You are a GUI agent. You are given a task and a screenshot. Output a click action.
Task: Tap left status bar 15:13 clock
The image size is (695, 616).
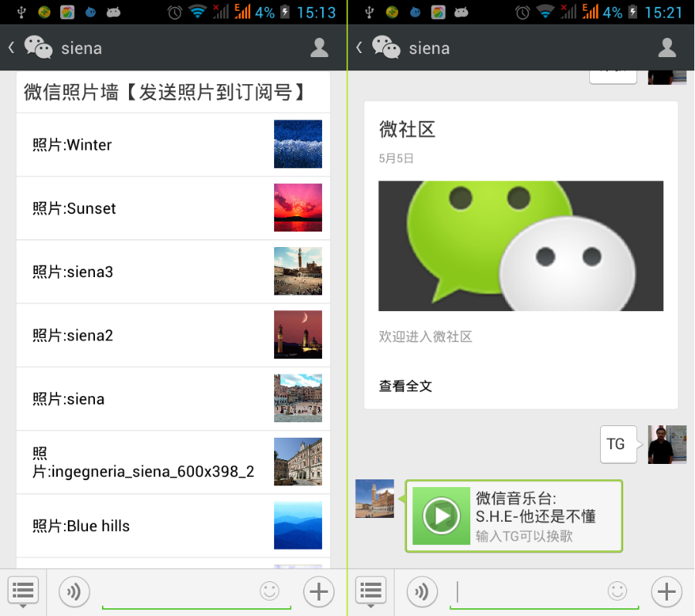click(x=316, y=12)
